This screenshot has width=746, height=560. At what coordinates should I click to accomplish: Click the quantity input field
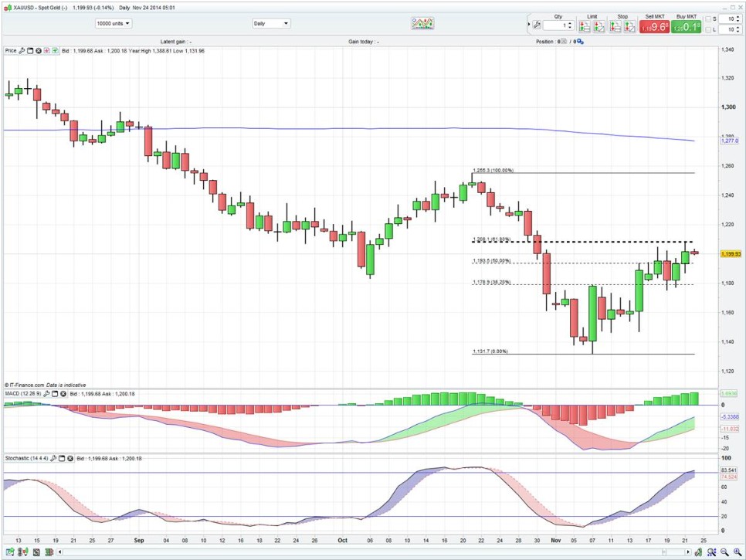556,25
